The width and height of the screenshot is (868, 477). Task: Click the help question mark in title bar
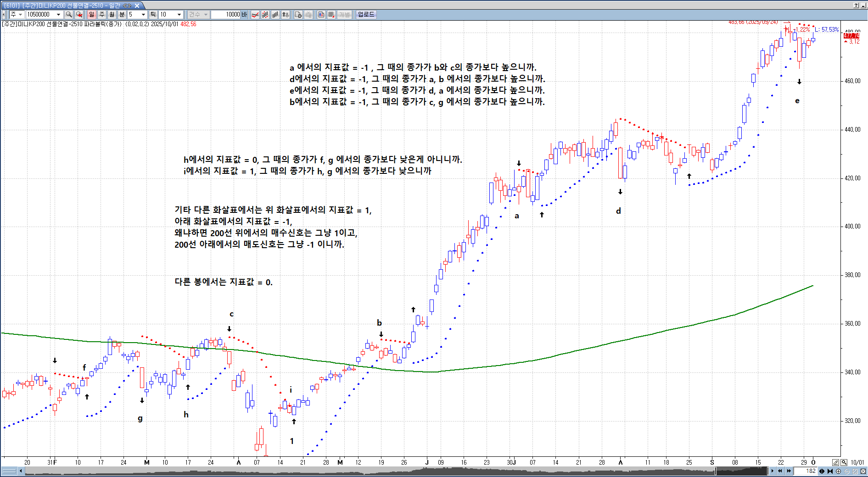pos(856,6)
